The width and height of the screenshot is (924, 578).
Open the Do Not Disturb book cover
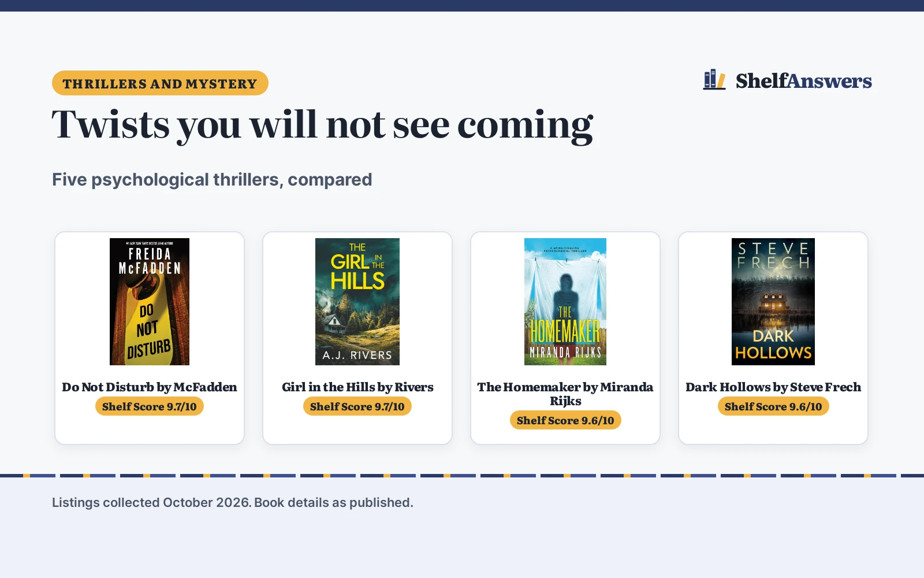(150, 302)
